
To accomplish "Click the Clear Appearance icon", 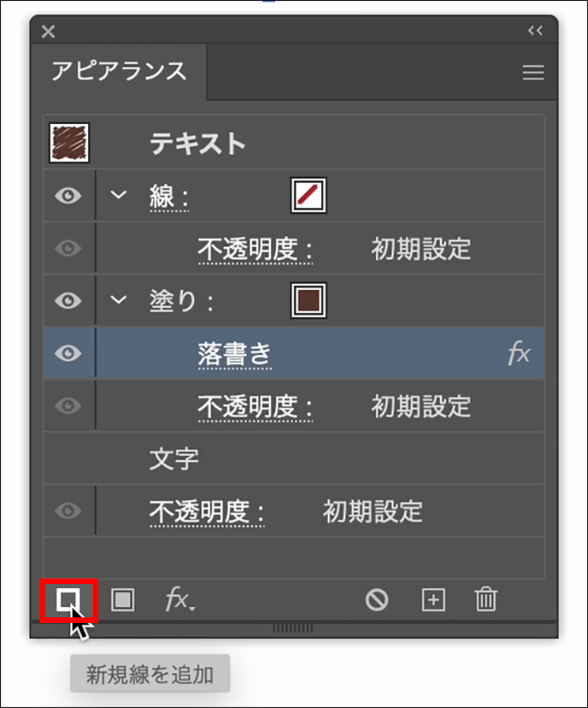I will [377, 600].
